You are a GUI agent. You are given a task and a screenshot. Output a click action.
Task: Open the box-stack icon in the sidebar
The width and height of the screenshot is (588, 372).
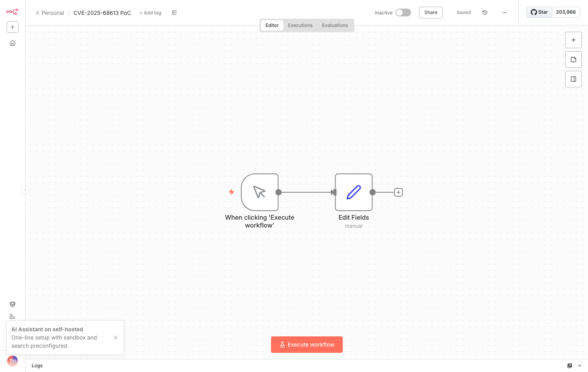click(13, 304)
